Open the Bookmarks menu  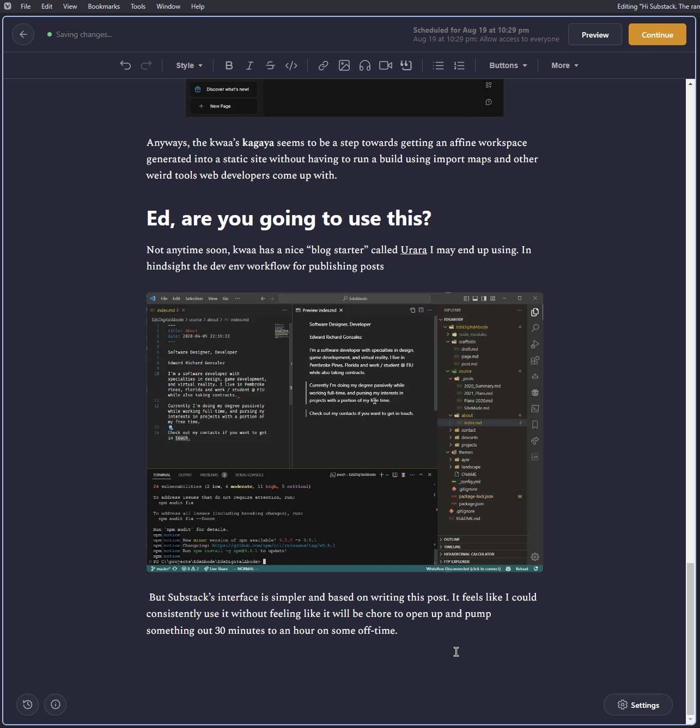tap(104, 7)
